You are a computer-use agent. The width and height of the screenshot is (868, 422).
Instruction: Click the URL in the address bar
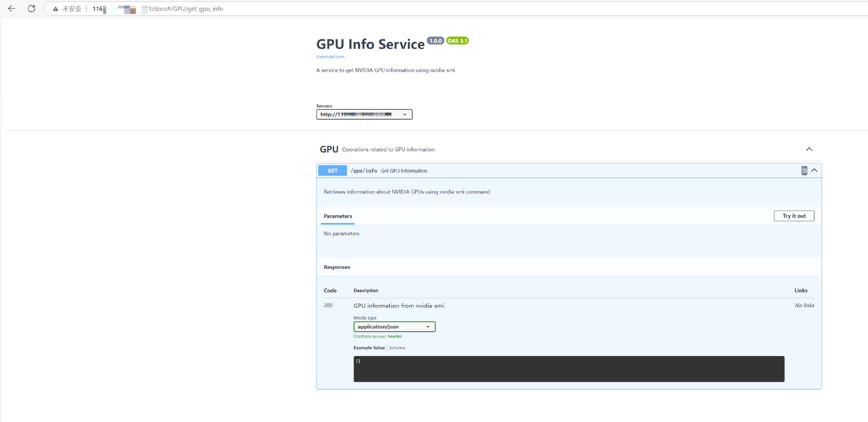tap(185, 9)
